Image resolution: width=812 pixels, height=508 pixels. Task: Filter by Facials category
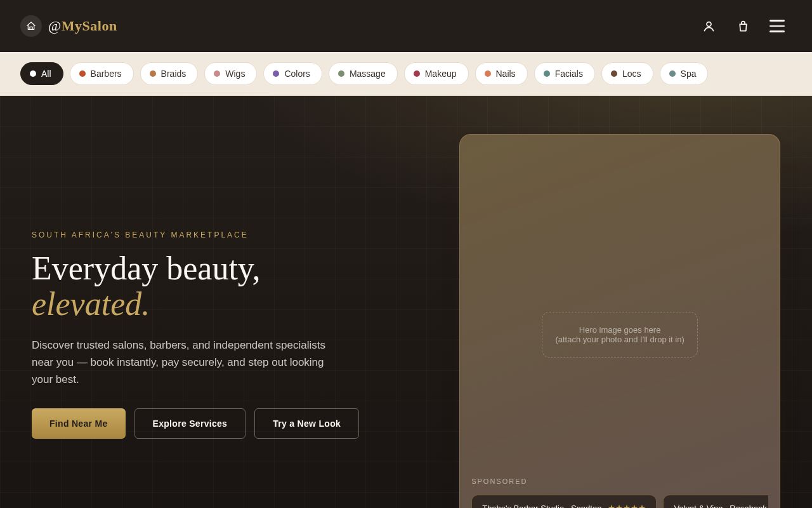click(565, 74)
